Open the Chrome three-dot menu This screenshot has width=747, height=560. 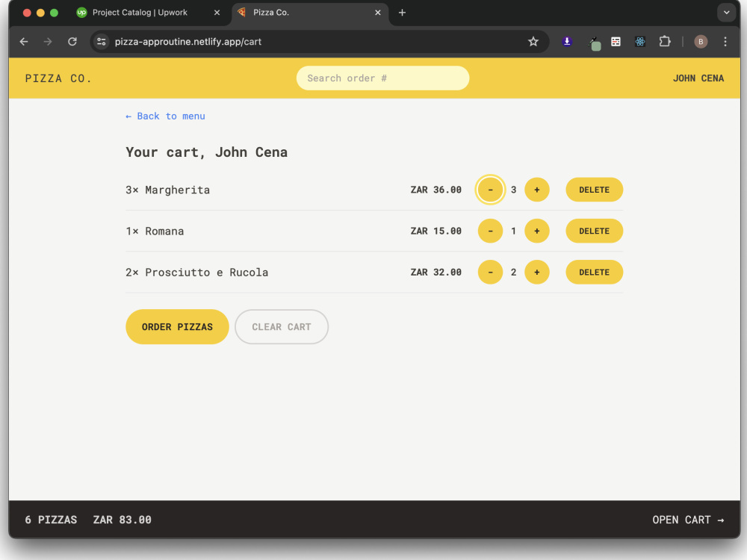tap(725, 42)
